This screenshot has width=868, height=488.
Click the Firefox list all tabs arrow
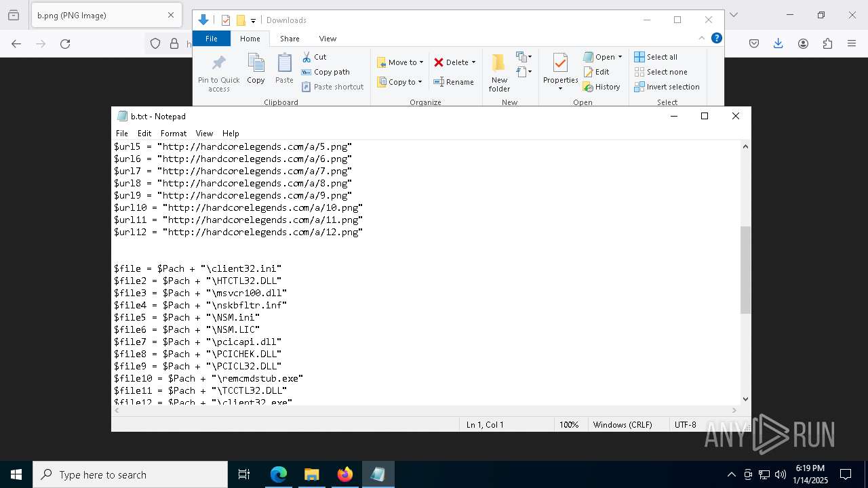pyautogui.click(x=733, y=15)
